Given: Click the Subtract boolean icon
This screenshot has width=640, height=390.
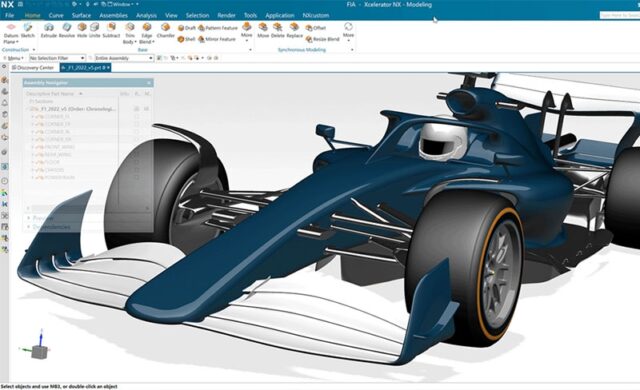Looking at the screenshot, I should [x=111, y=31].
